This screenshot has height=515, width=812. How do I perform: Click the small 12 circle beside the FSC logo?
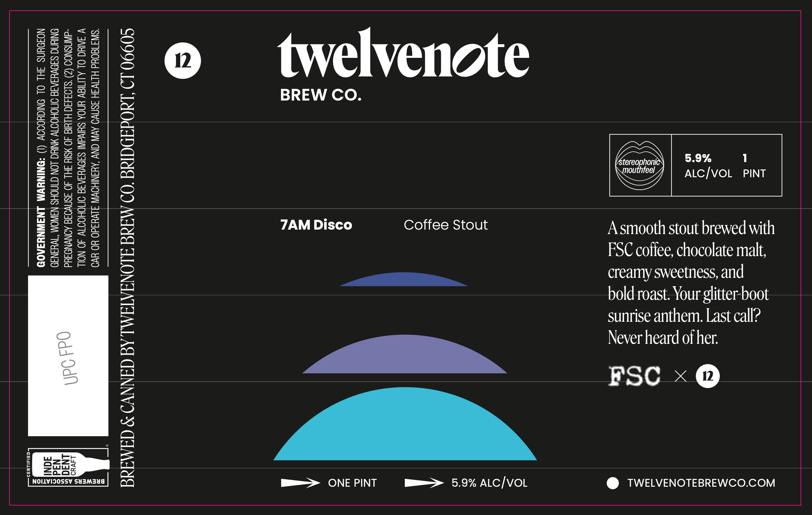[708, 376]
